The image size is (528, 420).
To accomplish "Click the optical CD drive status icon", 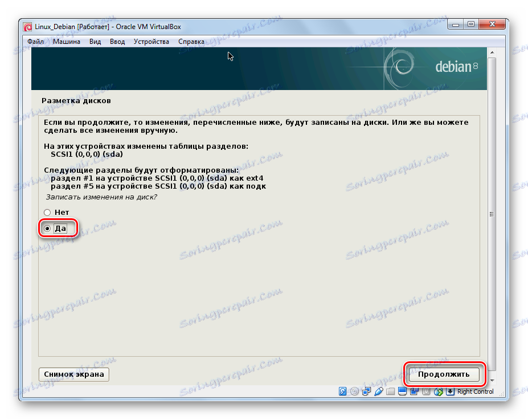I will pyautogui.click(x=354, y=392).
